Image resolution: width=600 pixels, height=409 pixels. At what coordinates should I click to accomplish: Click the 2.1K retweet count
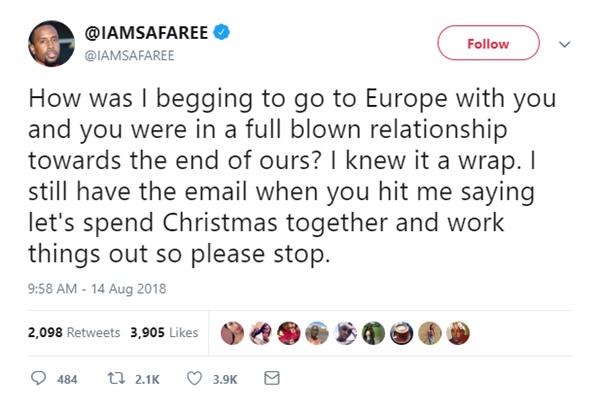tap(148, 379)
